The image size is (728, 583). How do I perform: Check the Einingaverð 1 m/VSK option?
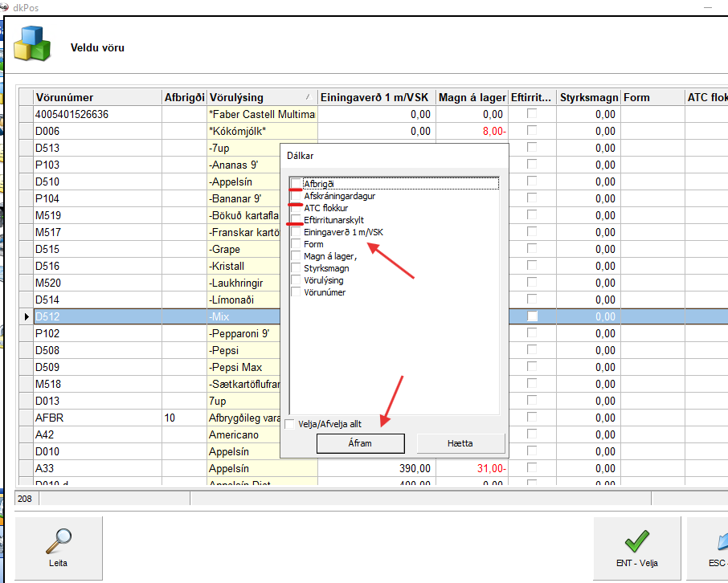point(297,232)
